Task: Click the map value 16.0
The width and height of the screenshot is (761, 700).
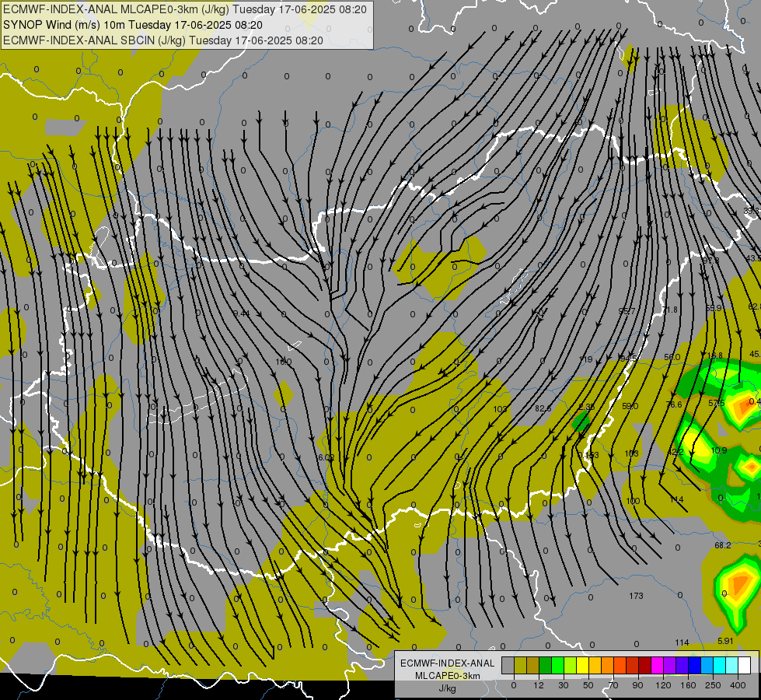Action: (284, 362)
